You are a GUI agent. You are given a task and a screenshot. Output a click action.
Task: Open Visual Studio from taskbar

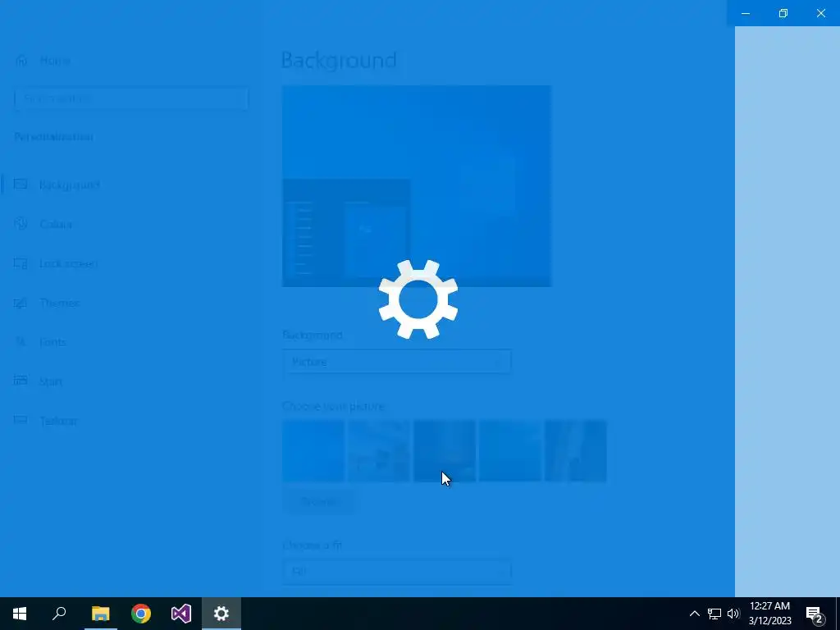[181, 614]
